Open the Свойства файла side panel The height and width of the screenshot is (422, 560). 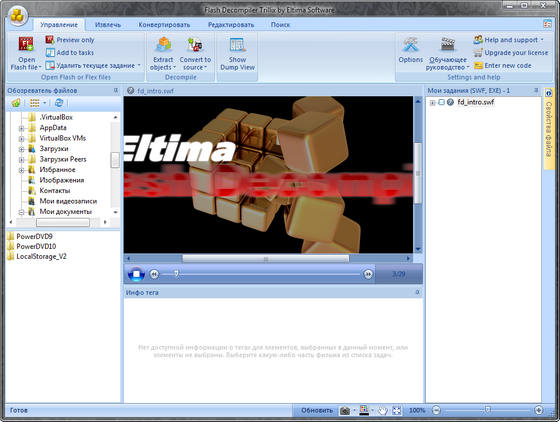pos(548,129)
